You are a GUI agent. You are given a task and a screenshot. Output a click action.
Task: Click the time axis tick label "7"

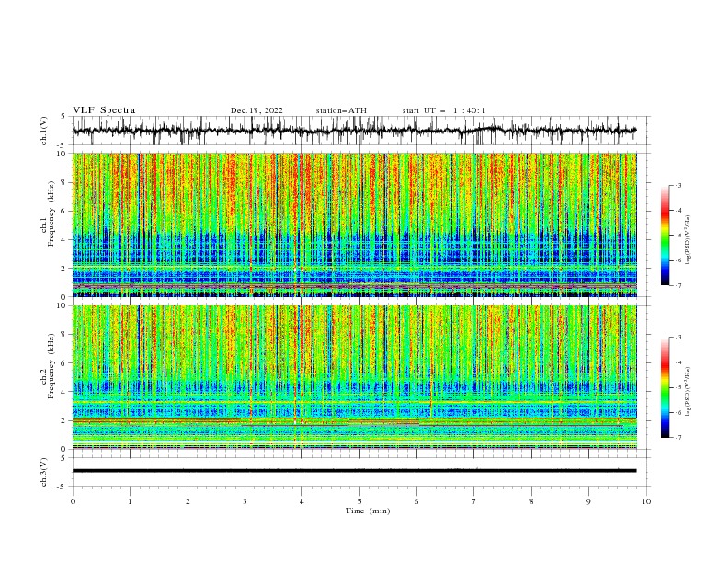[x=473, y=501]
